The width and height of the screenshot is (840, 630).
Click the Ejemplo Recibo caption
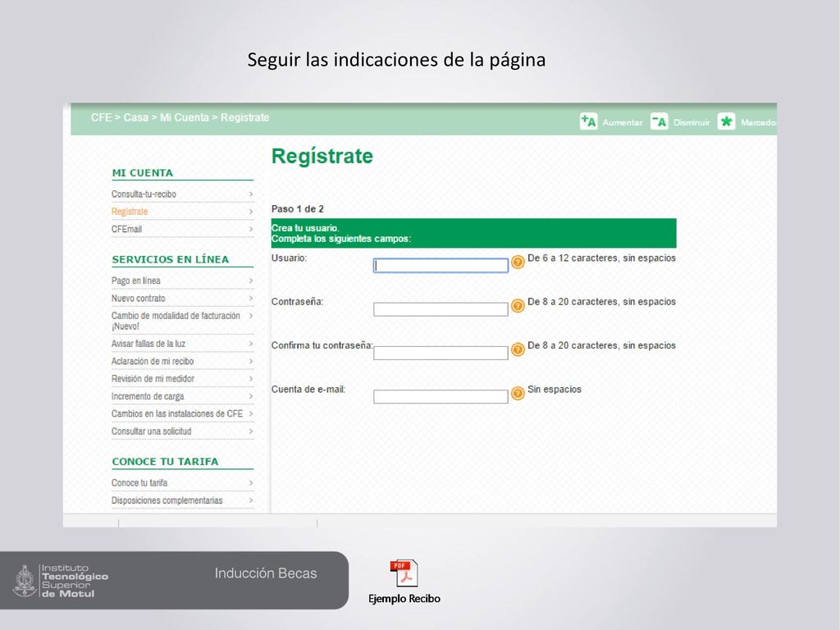click(404, 599)
